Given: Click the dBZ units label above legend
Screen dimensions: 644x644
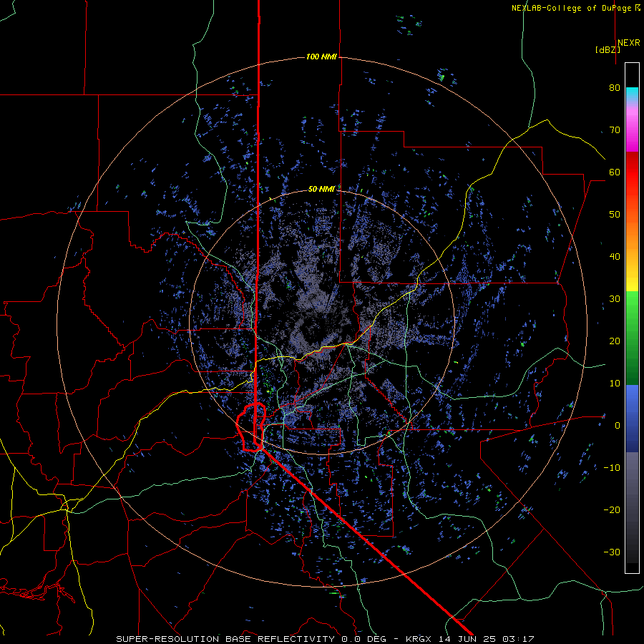Looking at the screenshot, I should click(x=608, y=50).
